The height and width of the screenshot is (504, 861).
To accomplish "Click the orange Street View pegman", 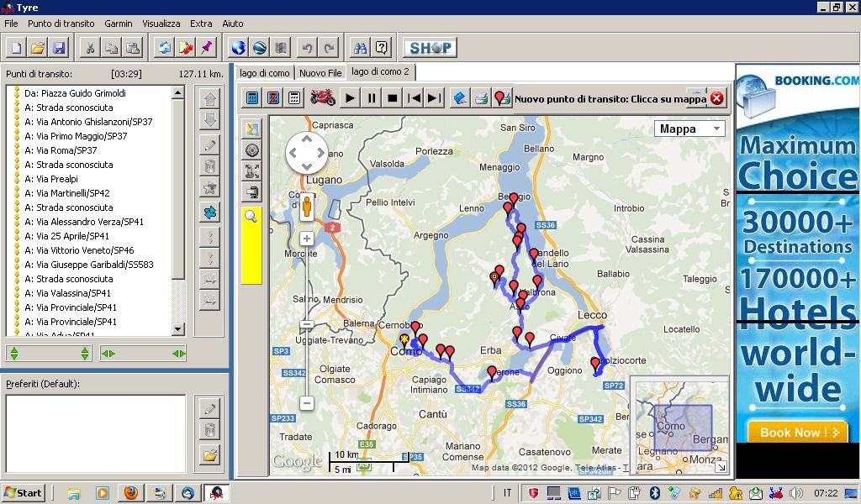I will coord(307,207).
